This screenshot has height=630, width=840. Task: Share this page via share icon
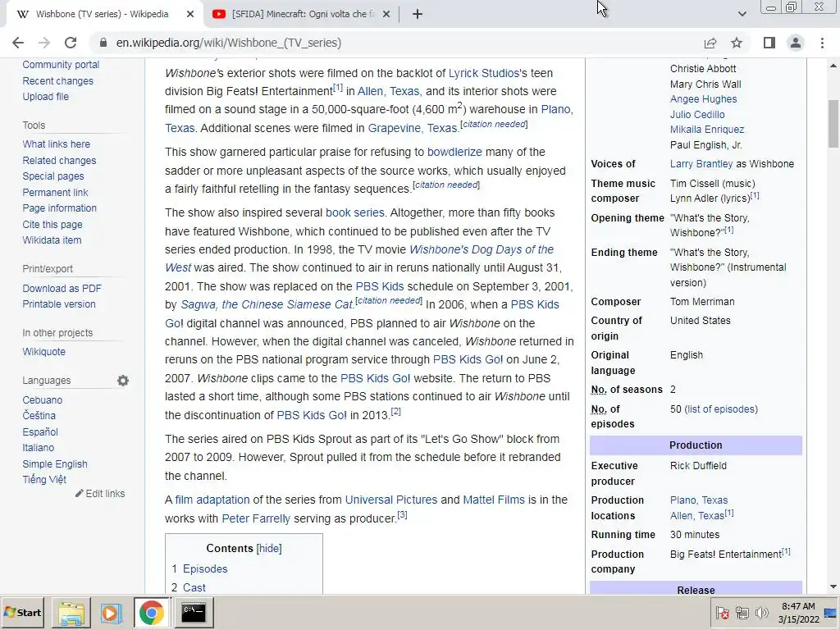click(x=710, y=43)
